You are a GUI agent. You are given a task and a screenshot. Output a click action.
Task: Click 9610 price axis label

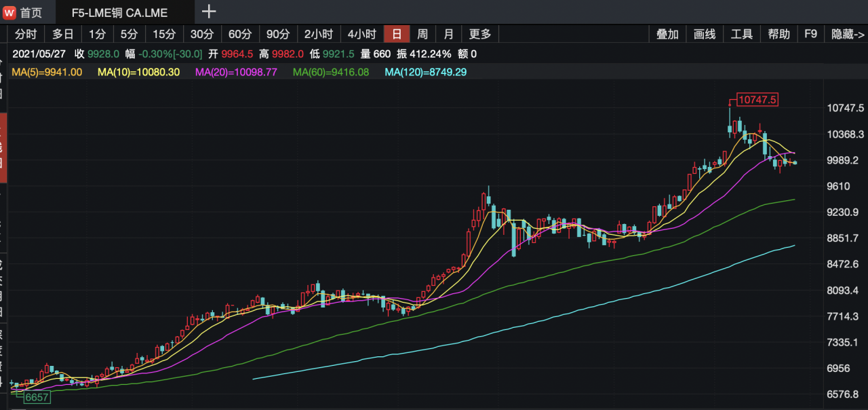(x=840, y=186)
